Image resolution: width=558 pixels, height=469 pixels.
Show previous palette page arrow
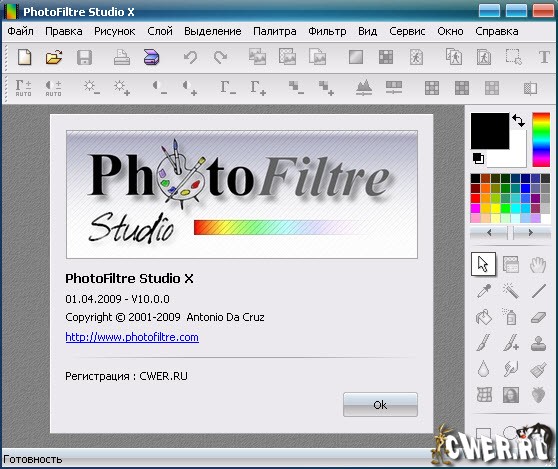point(489,233)
